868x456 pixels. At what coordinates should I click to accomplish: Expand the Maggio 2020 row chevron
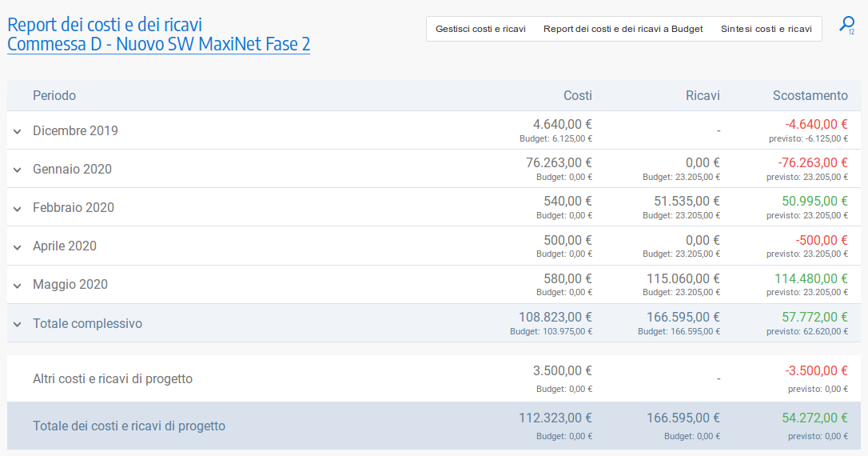coord(18,285)
